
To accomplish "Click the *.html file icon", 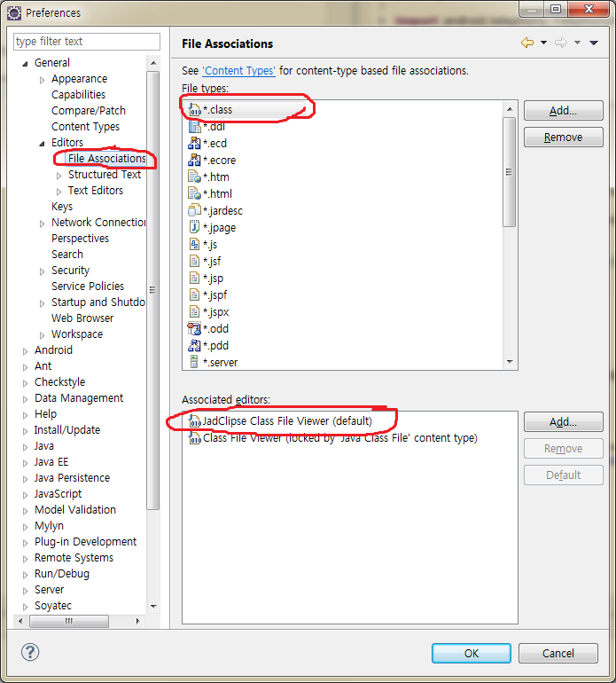I will [194, 193].
